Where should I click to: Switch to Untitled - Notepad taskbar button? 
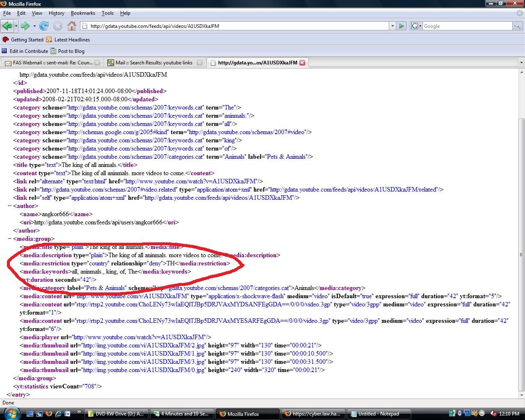coord(379,414)
